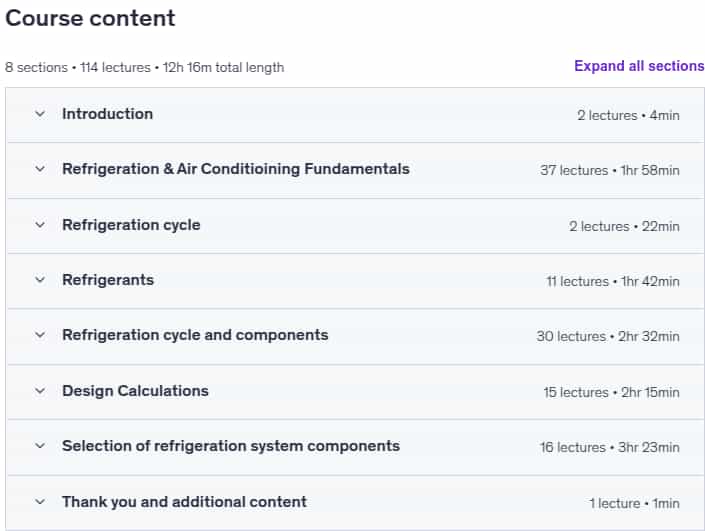Select Refrigeration & Air Conditioining Fundamentals title

tap(236, 169)
